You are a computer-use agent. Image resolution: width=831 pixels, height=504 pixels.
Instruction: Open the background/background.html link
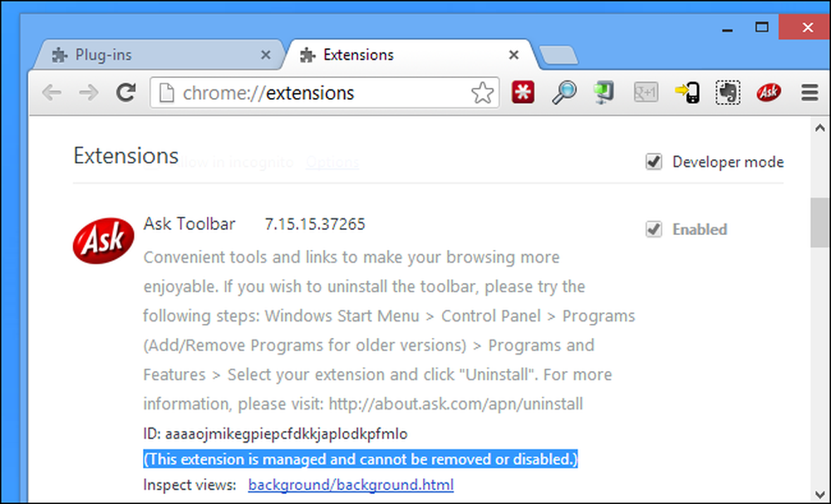tap(351, 484)
